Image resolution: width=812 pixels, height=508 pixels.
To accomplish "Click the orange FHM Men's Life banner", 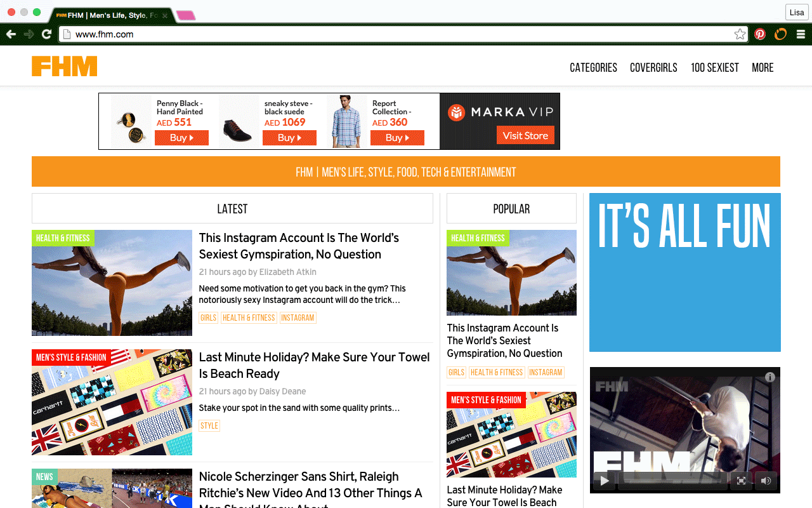I will tap(406, 171).
